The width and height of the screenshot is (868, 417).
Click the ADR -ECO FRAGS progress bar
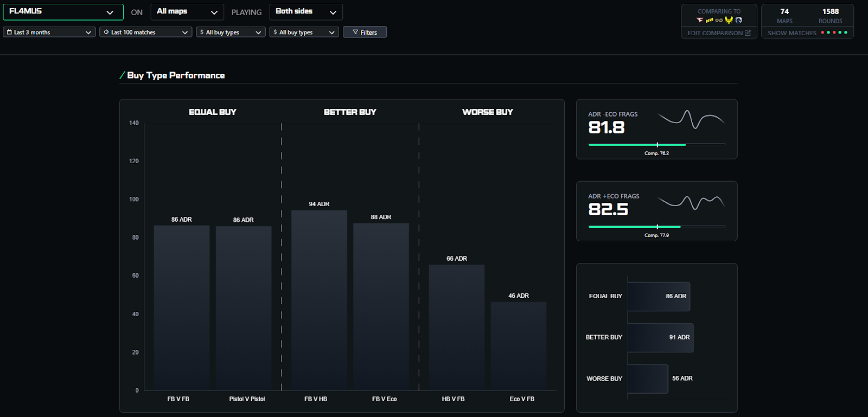pos(656,145)
